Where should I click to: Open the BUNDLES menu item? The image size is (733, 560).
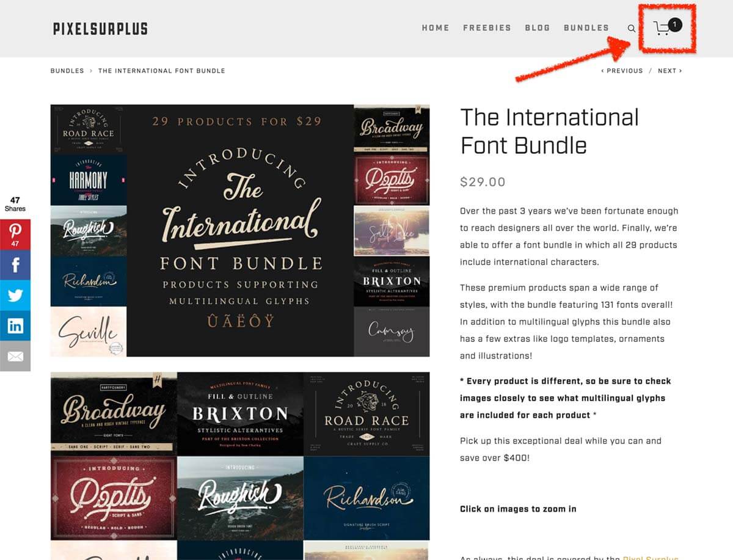[x=586, y=28]
